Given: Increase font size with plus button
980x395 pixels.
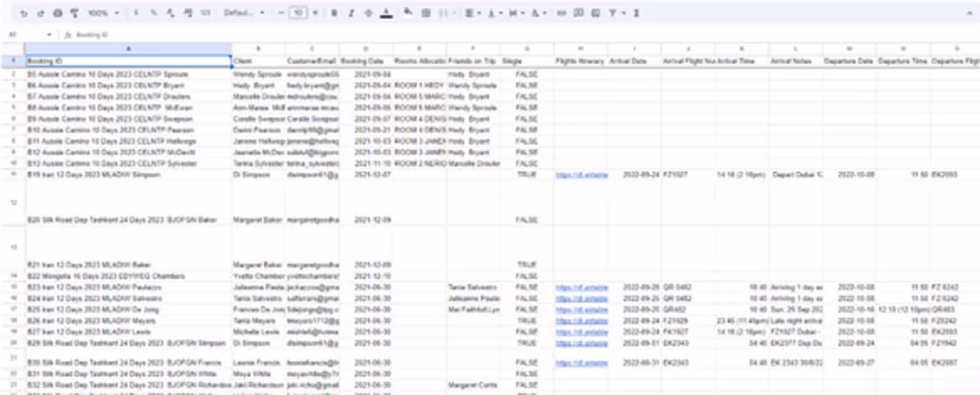Looking at the screenshot, I should [x=315, y=13].
